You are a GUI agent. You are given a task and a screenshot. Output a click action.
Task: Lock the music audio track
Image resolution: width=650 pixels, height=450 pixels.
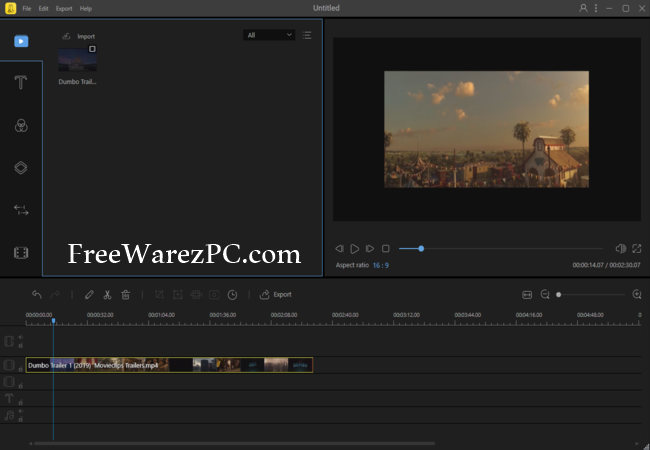click(x=20, y=419)
